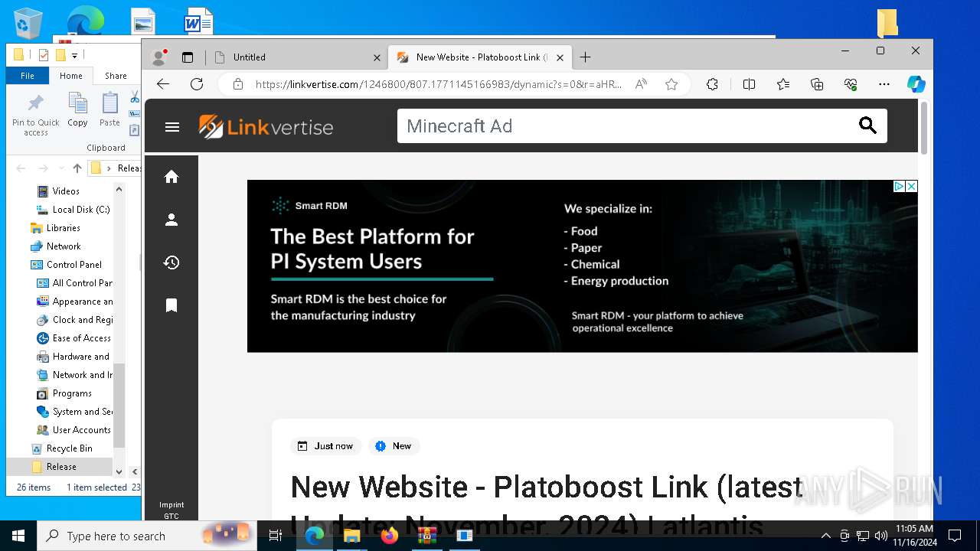Open the Quick Access Toolbar dropdown arrow
The height and width of the screenshot is (551, 980).
click(74, 55)
